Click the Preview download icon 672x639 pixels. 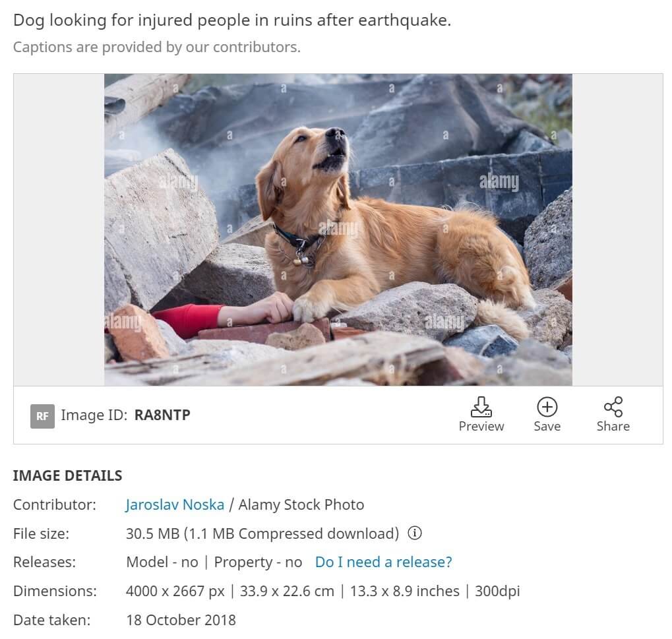click(x=481, y=406)
